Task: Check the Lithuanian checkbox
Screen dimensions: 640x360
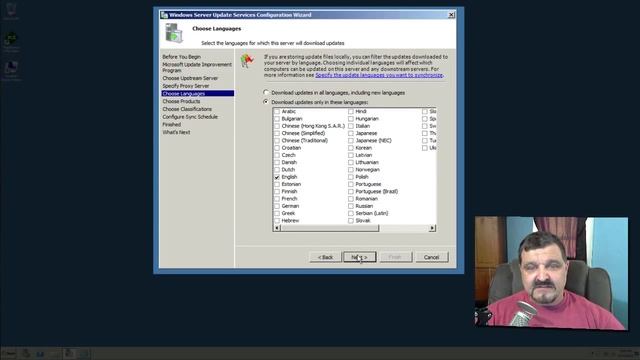Action: tap(351, 162)
